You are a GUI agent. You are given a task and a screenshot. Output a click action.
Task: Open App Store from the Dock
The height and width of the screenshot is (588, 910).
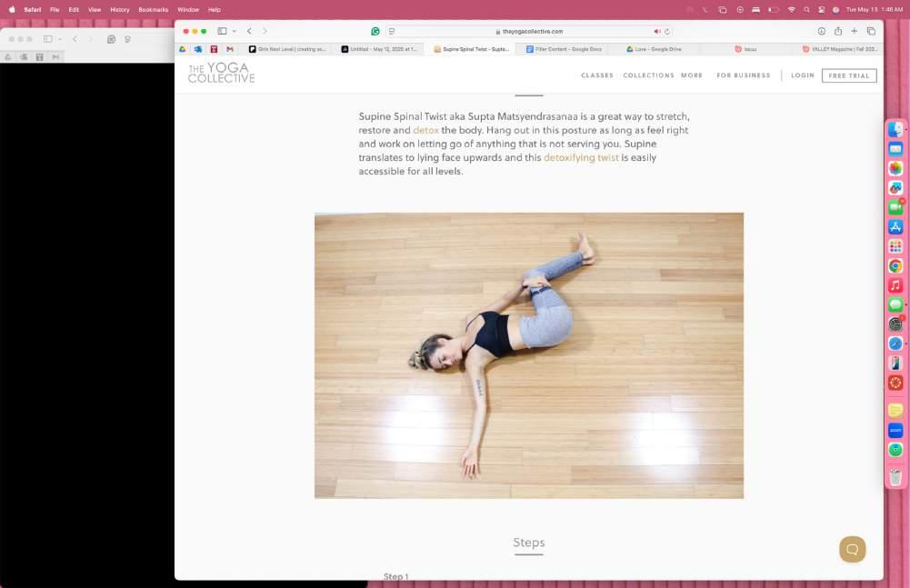[895, 227]
